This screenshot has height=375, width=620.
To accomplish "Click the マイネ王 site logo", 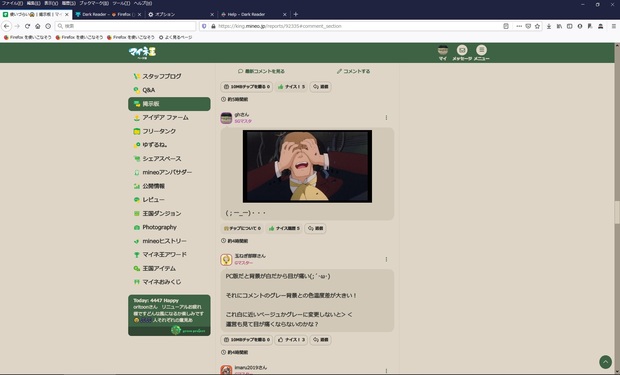I will pos(142,53).
